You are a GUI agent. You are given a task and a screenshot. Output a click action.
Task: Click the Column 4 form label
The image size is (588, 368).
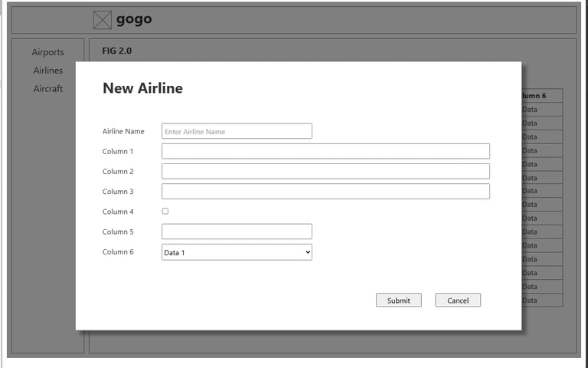118,212
